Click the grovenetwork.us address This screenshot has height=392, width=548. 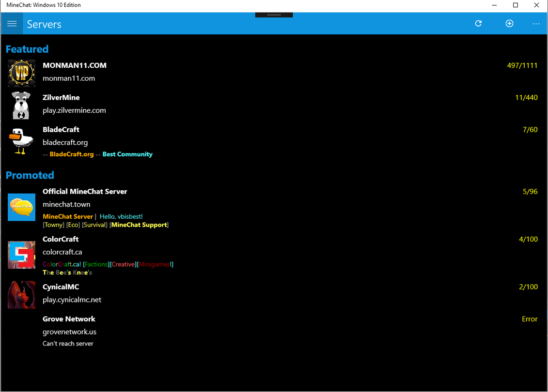70,332
